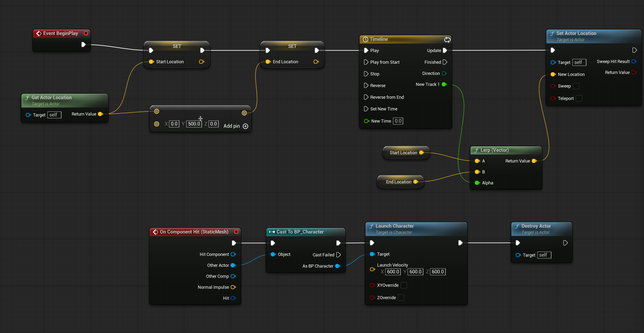644x333 pixels.
Task: Click Add pin label on vector add node
Action: pos(232,126)
